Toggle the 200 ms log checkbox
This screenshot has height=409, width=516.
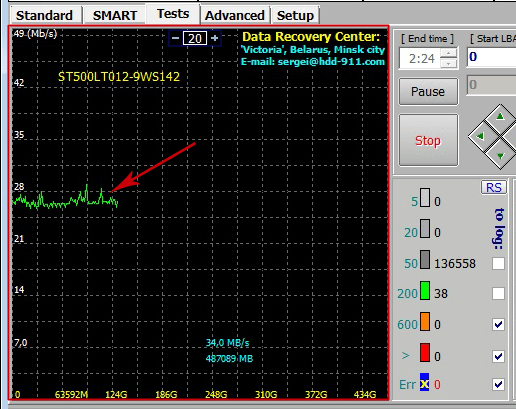(498, 294)
